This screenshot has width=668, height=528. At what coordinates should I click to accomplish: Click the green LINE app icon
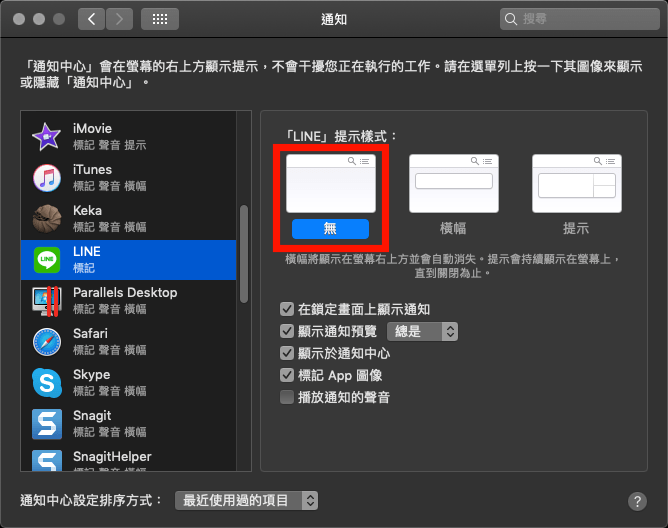46,260
